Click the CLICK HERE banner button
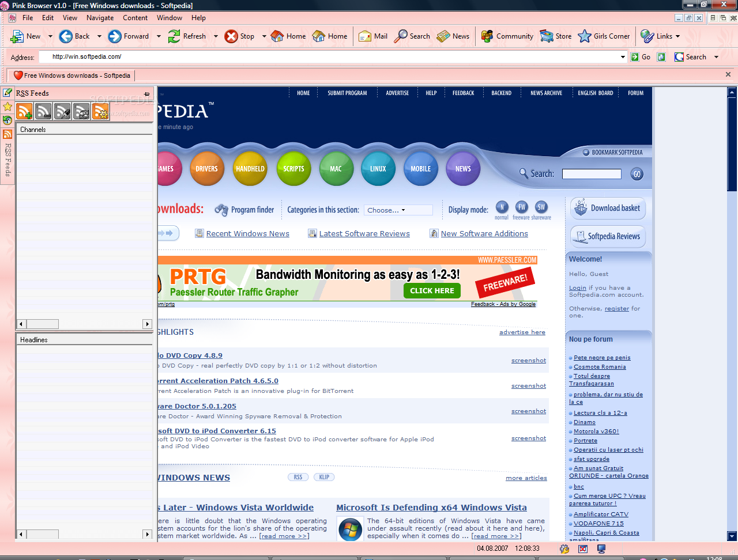 432,291
